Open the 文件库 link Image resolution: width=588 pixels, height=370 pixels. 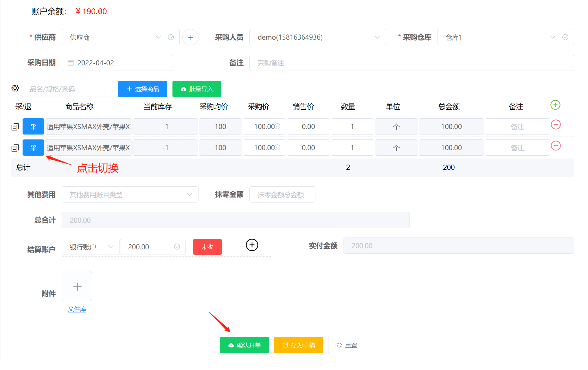(77, 309)
